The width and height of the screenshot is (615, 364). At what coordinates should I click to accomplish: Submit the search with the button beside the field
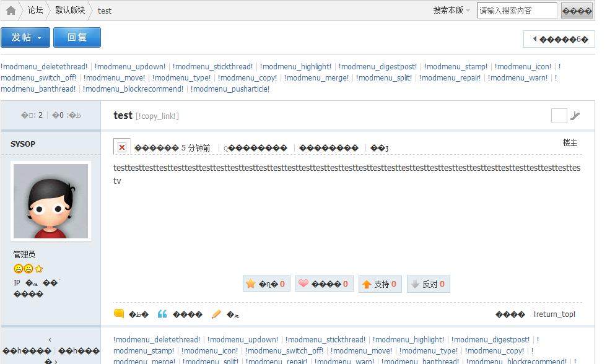[577, 11]
